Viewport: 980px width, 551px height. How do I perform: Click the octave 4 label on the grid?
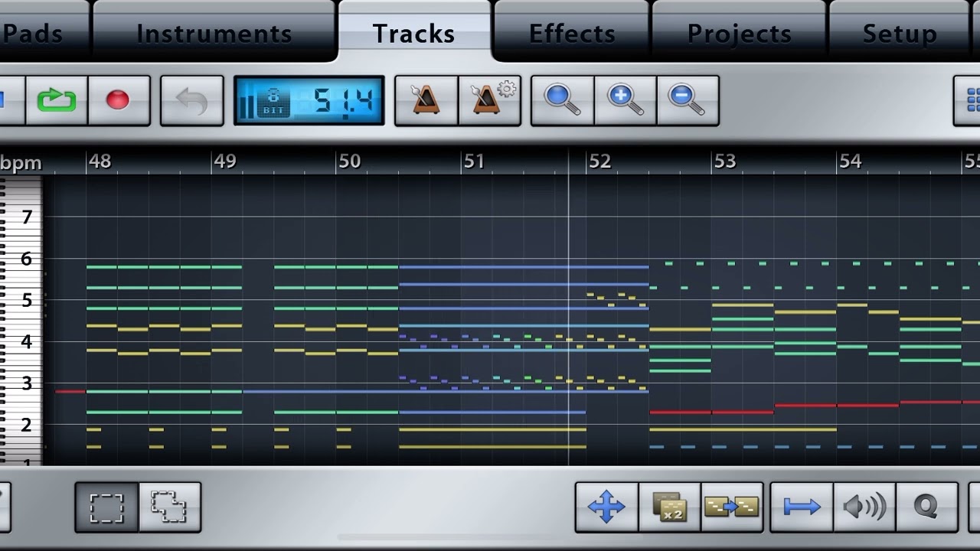click(x=28, y=342)
